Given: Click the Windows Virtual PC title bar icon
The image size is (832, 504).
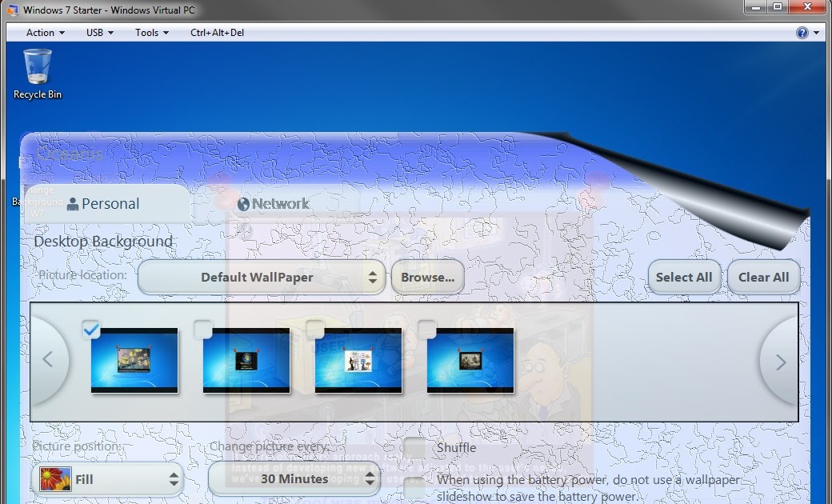Looking at the screenshot, I should point(13,10).
